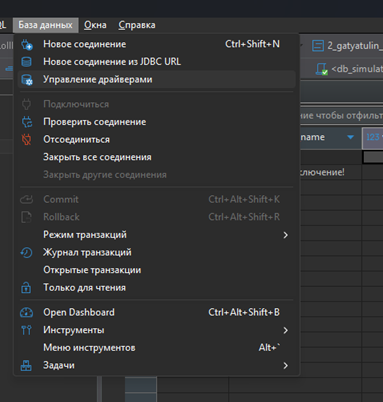This screenshot has width=383, height=402.
Task: Select Закрыть все соединения
Action: click(157, 157)
